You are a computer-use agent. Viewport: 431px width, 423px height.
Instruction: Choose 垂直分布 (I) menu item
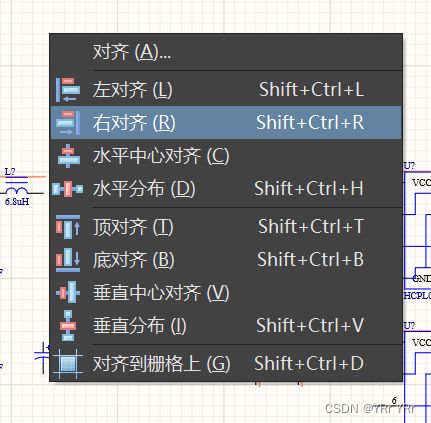click(226, 325)
